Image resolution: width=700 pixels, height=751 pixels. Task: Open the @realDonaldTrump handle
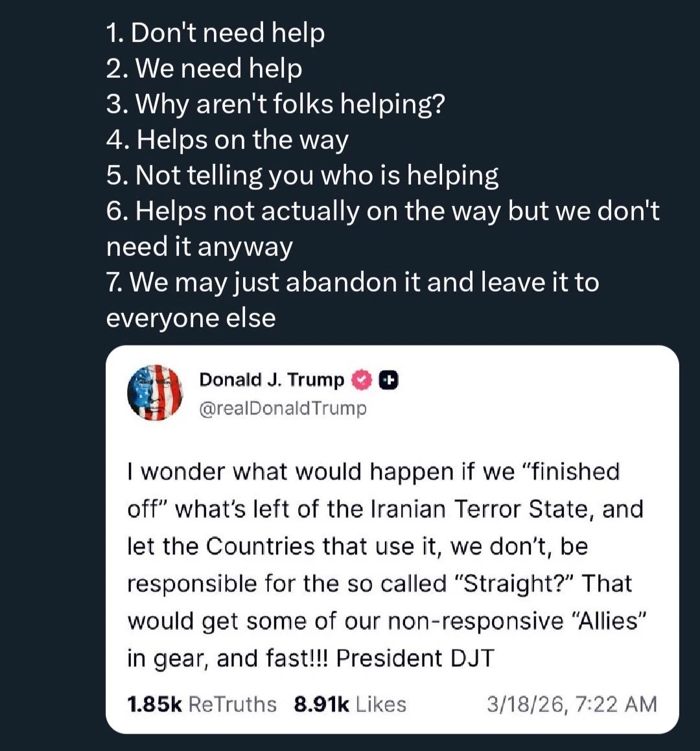pyautogui.click(x=283, y=409)
